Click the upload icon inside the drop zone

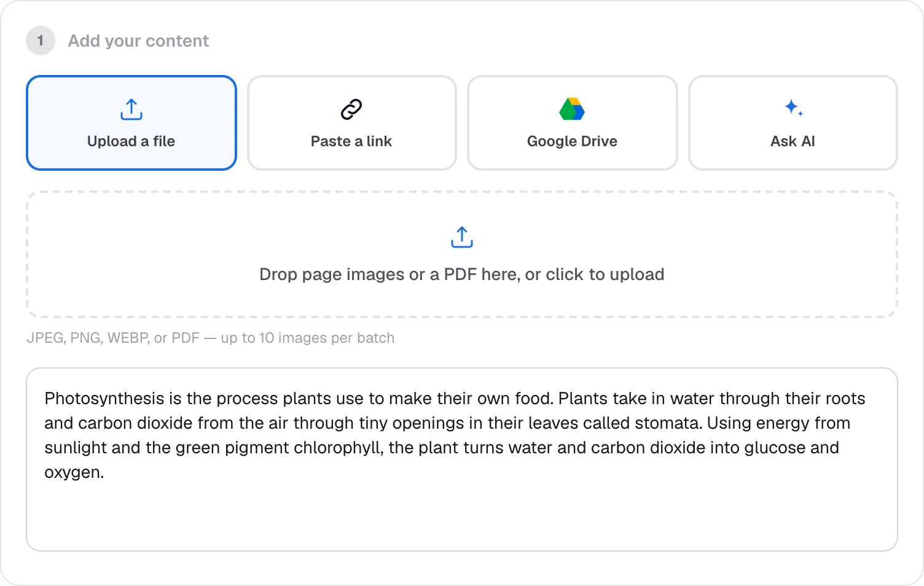point(462,237)
